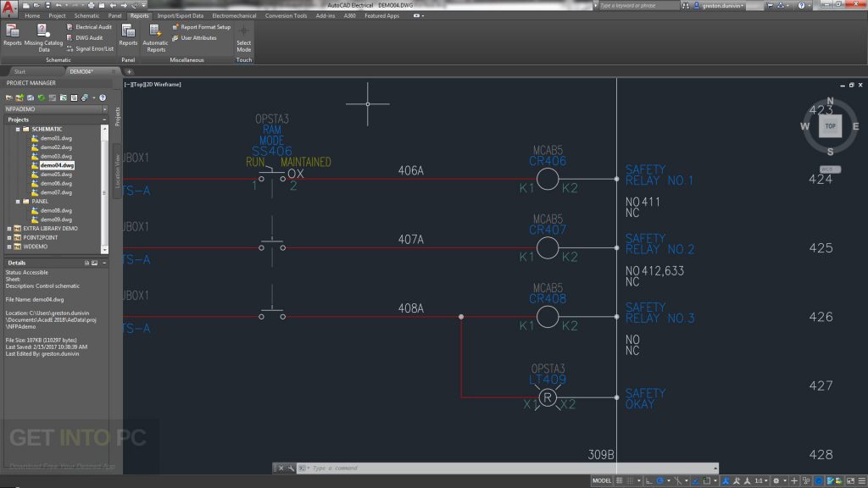Image resolution: width=868 pixels, height=488 pixels.
Task: Open the Schematic ribbon tab
Action: pyautogui.click(x=86, y=15)
